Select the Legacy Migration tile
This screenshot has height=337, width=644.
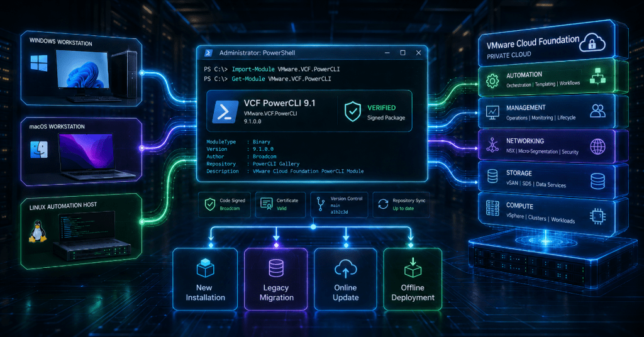click(x=276, y=279)
